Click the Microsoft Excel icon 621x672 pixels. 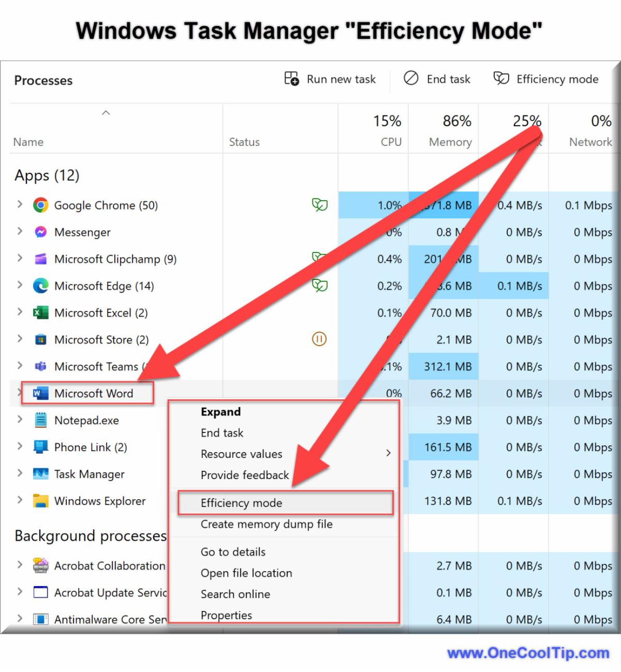(x=40, y=313)
